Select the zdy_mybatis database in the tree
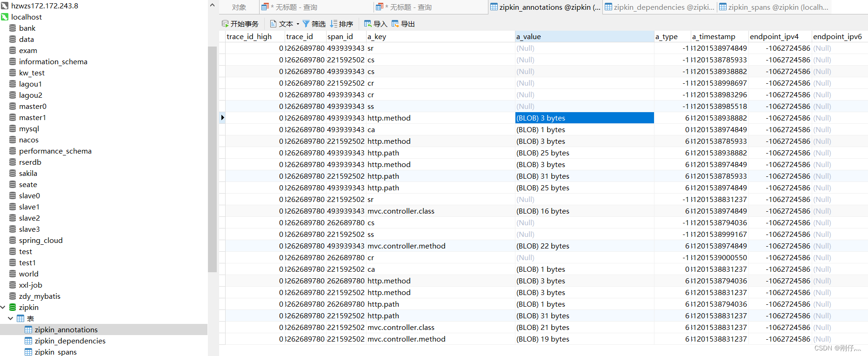This screenshot has width=868, height=356. 40,296
